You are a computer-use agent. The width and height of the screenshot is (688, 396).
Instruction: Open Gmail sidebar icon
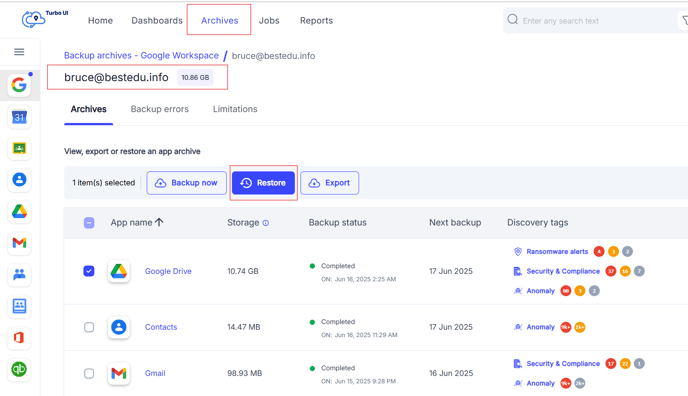(19, 243)
